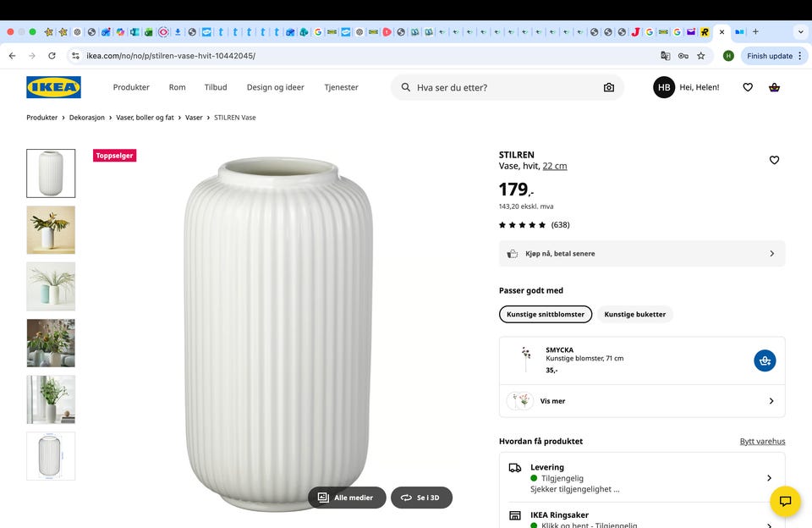This screenshot has height=528, width=812.
Task: Add SMYCKA flowers to basket
Action: (x=765, y=360)
